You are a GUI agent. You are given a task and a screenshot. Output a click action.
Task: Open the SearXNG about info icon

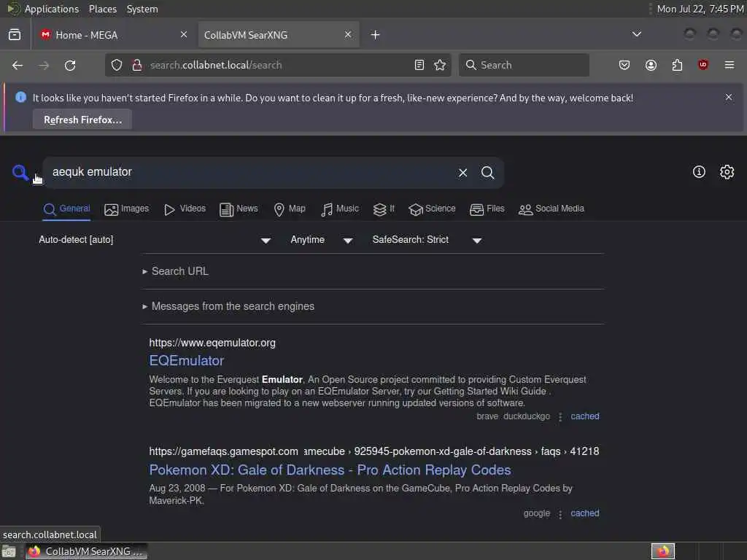click(x=699, y=172)
